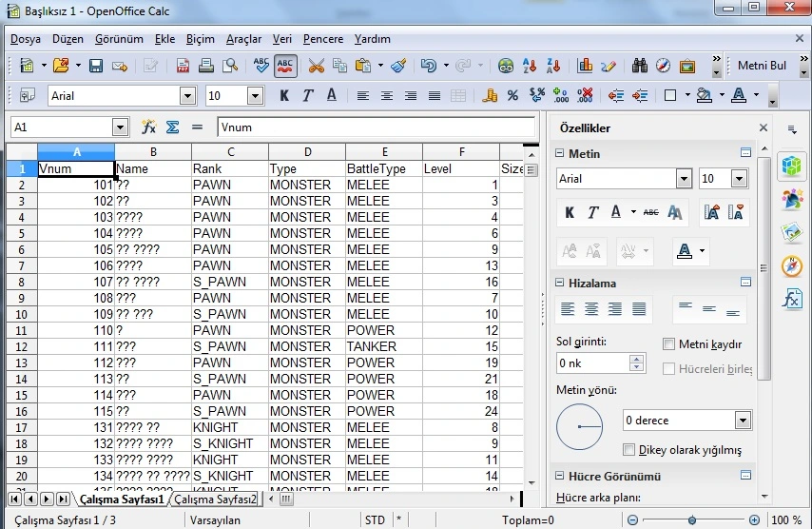Click the Save document icon
Viewport: 812px width, 529px height.
pos(96,66)
